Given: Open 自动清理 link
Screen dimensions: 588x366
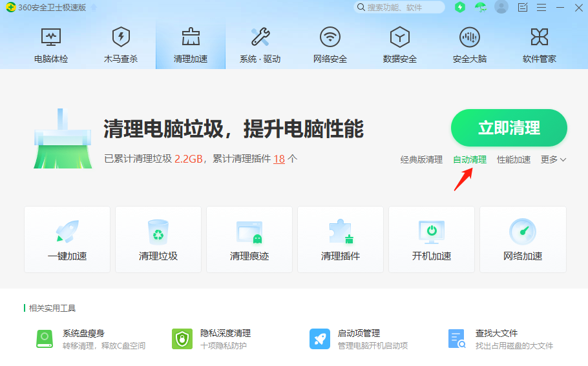Looking at the screenshot, I should click(x=470, y=159).
